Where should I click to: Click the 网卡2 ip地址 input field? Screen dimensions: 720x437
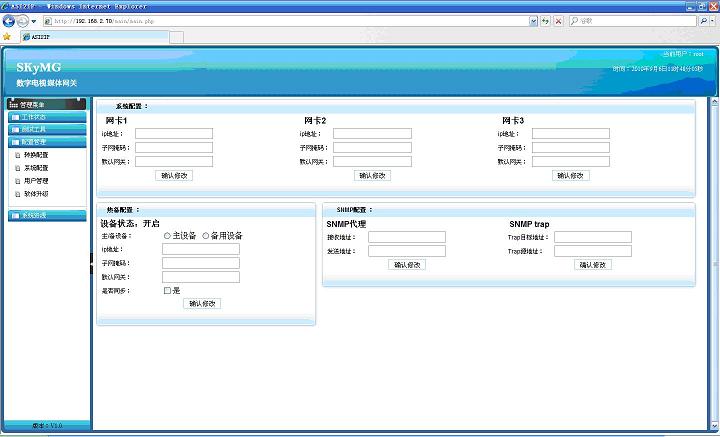pos(372,133)
